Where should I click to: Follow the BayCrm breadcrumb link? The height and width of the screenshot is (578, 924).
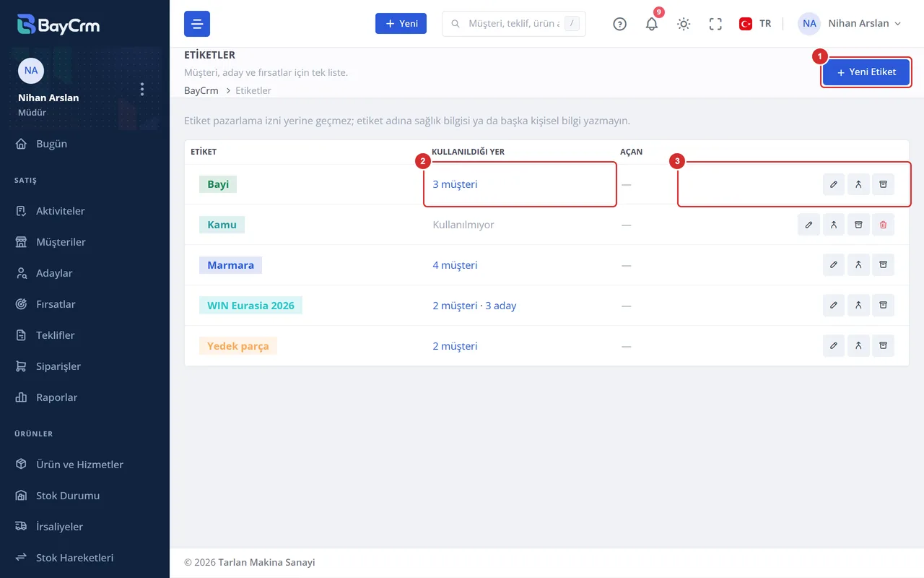pos(201,90)
